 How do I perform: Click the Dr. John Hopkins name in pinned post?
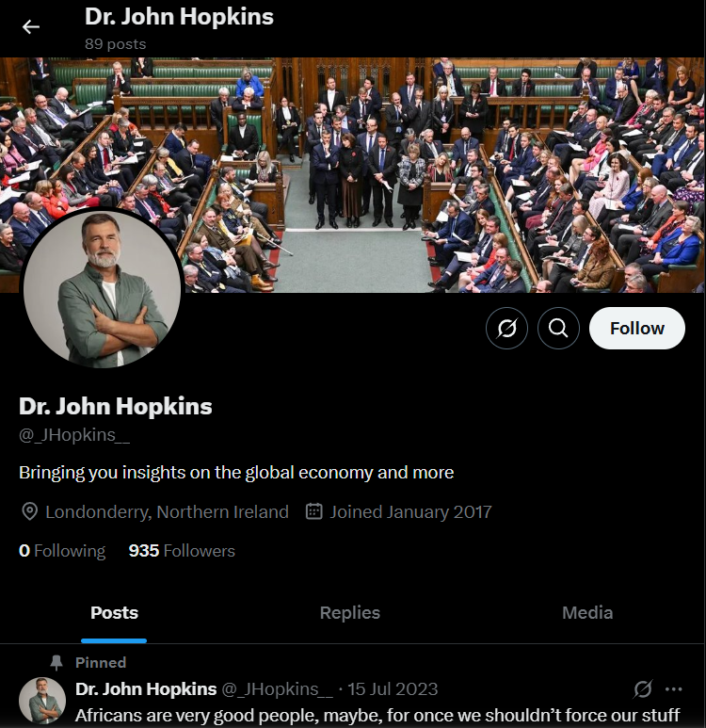[x=146, y=689]
